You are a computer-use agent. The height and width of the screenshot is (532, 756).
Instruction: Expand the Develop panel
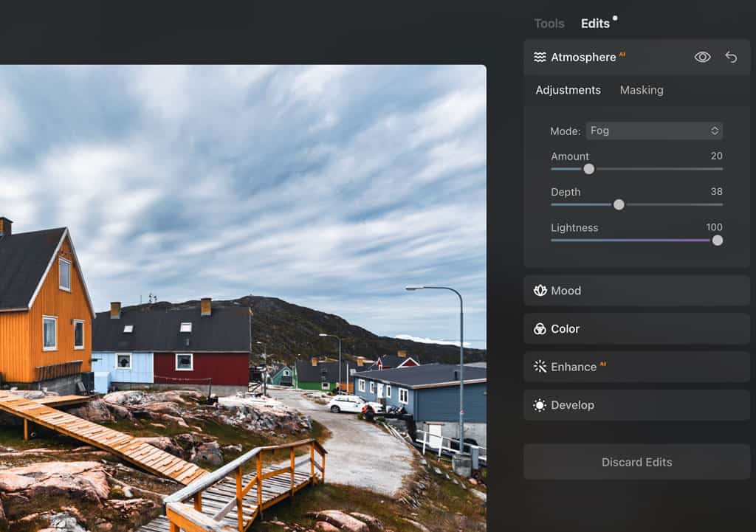coord(636,405)
